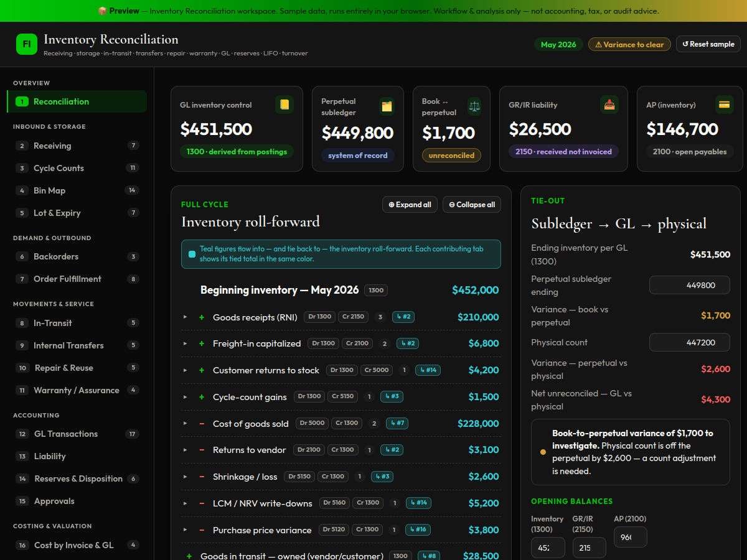The width and height of the screenshot is (747, 560).
Task: Expand the Purchase price variance row
Action: (x=185, y=530)
